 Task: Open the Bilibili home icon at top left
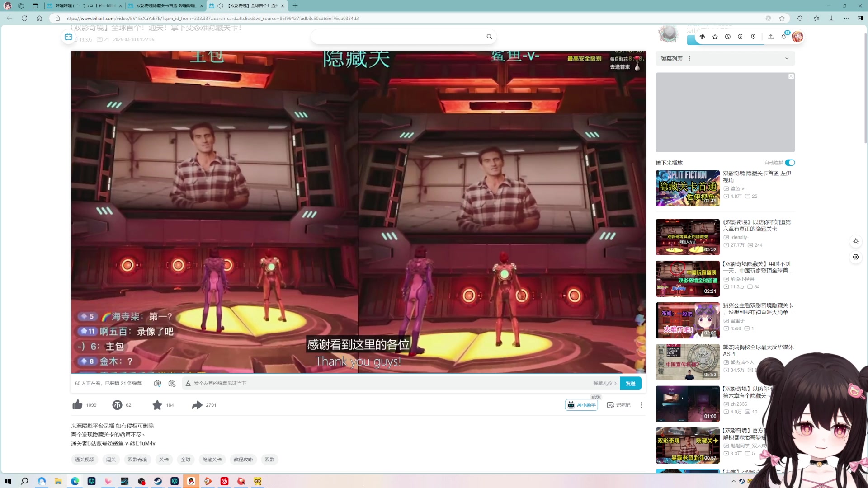68,37
